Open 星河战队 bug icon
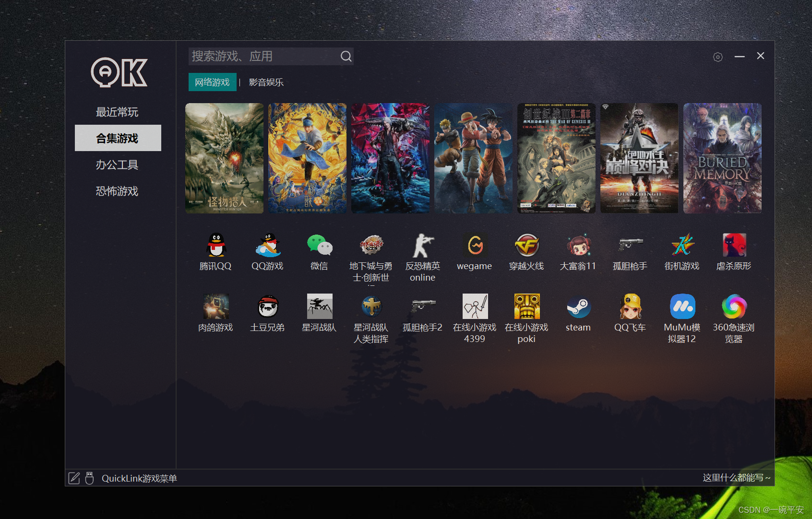The width and height of the screenshot is (812, 519). point(320,307)
